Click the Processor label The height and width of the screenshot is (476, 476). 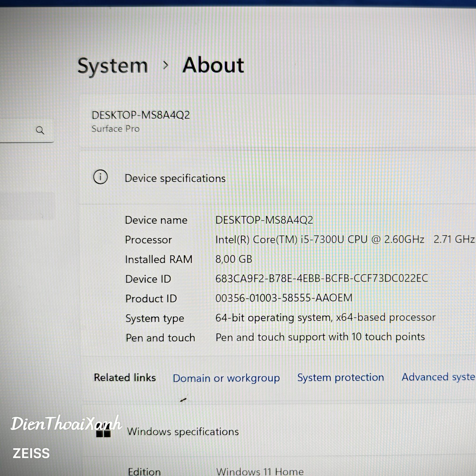(148, 240)
